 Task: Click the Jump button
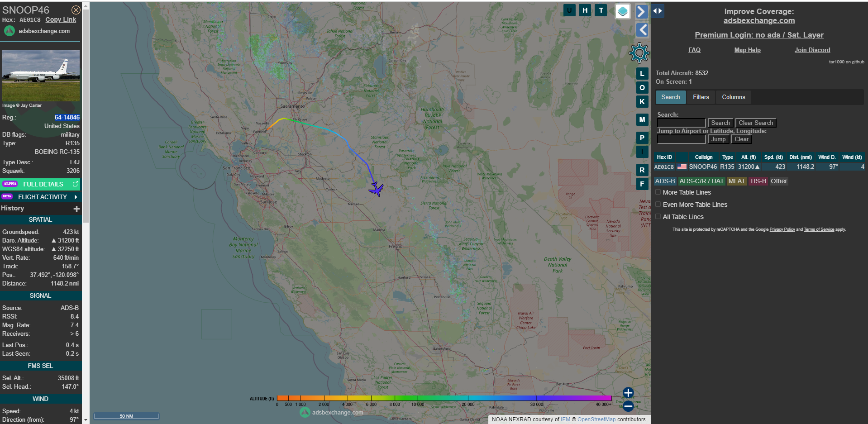(x=718, y=139)
